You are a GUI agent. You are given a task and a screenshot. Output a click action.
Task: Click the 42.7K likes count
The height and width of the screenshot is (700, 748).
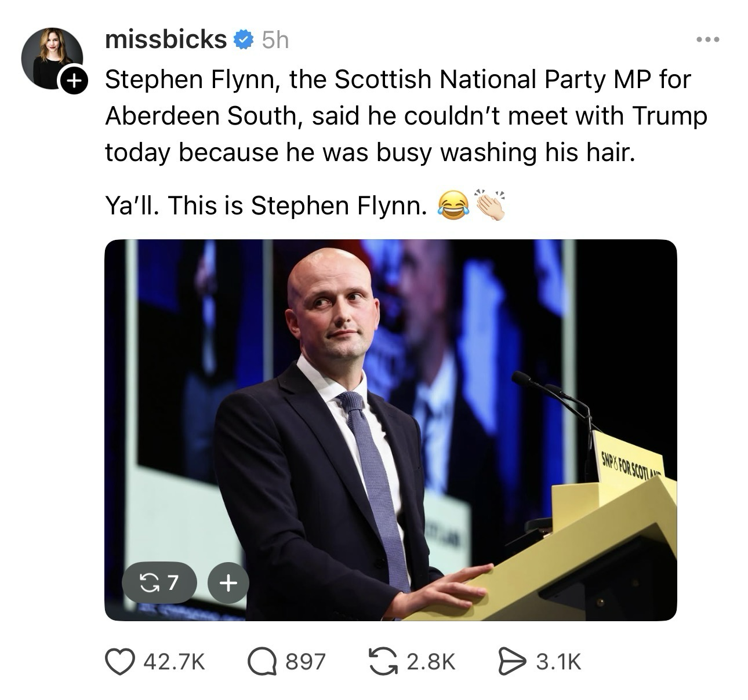pos(173,661)
